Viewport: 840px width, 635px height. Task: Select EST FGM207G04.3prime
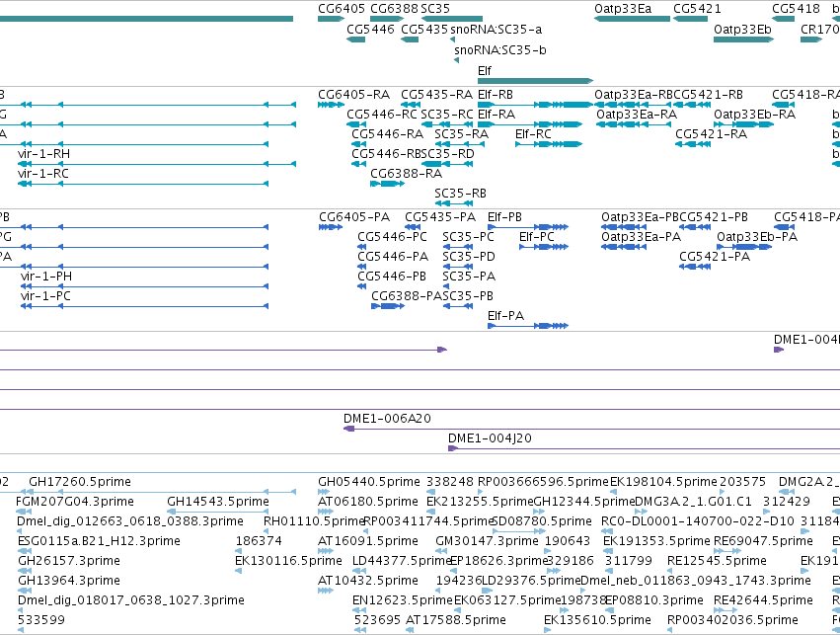[75, 502]
